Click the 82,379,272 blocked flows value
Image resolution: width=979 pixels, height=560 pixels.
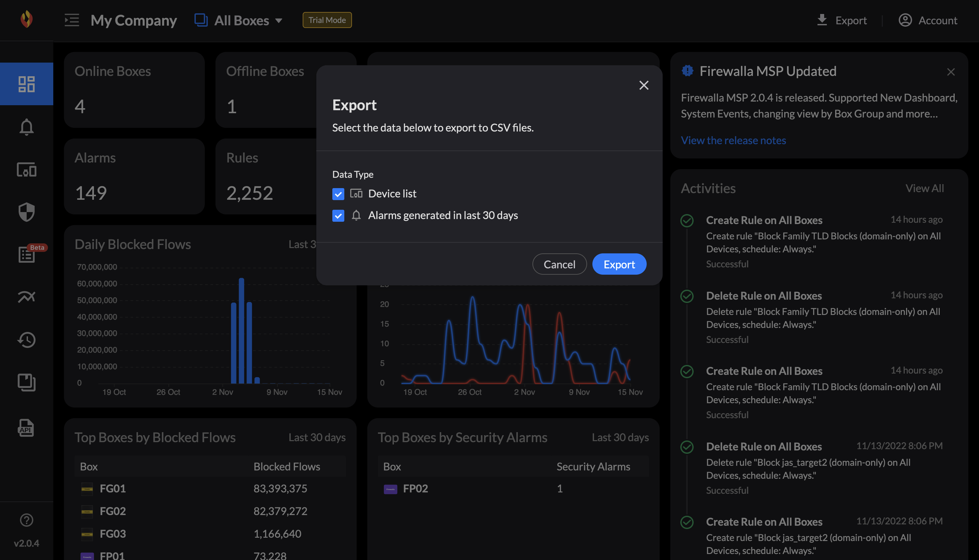(280, 511)
